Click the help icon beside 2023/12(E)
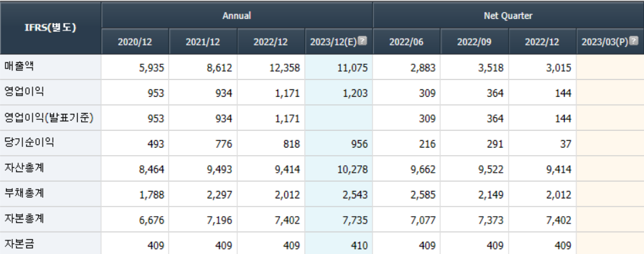This screenshot has width=644, height=254. [363, 41]
